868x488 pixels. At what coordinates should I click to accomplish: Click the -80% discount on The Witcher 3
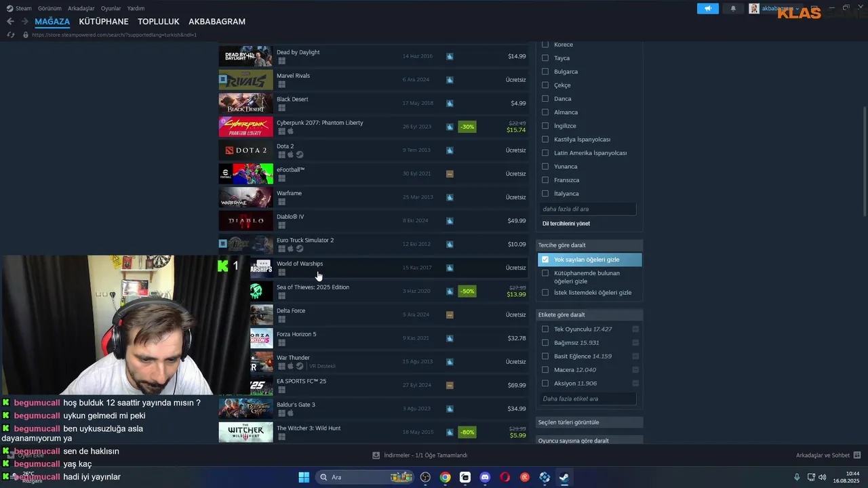pyautogui.click(x=467, y=432)
